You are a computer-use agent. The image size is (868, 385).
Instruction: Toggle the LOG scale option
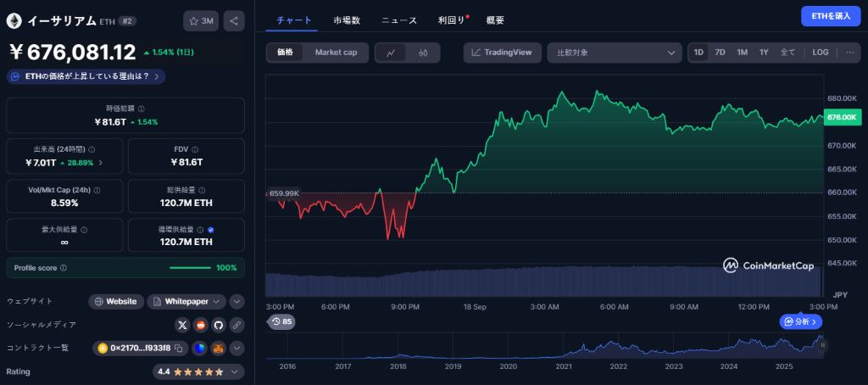click(x=821, y=53)
